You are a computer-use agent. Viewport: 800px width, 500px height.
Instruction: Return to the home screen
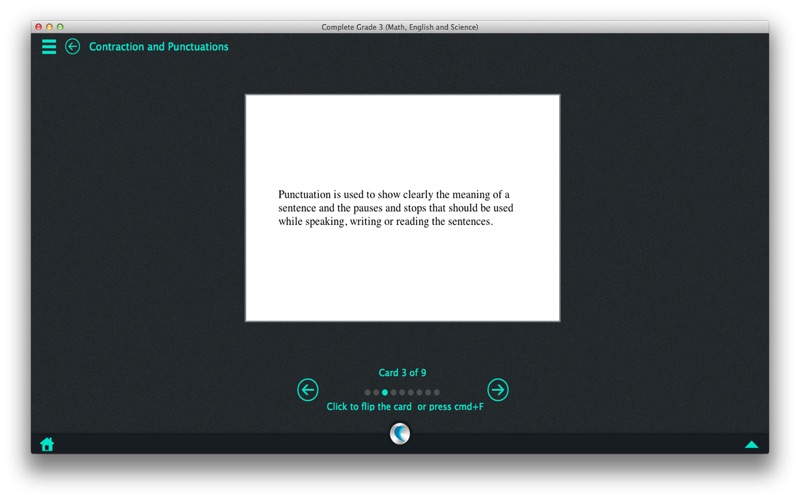[47, 444]
